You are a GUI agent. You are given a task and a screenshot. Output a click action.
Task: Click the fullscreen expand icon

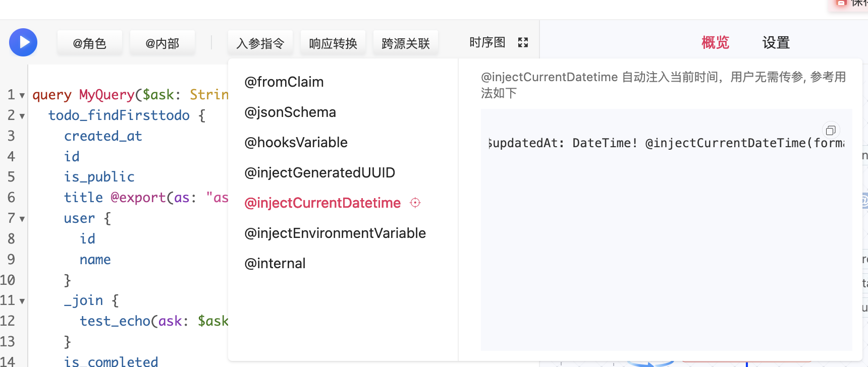[x=523, y=43]
